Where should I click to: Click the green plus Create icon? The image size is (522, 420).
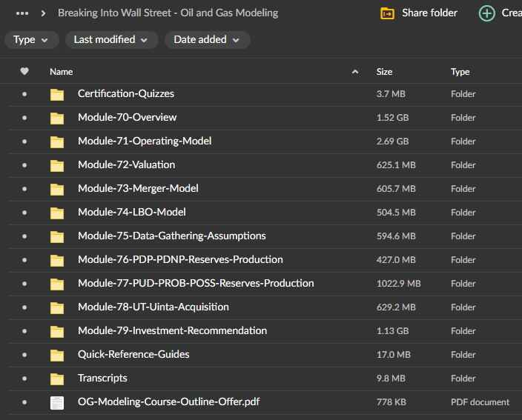pyautogui.click(x=486, y=13)
